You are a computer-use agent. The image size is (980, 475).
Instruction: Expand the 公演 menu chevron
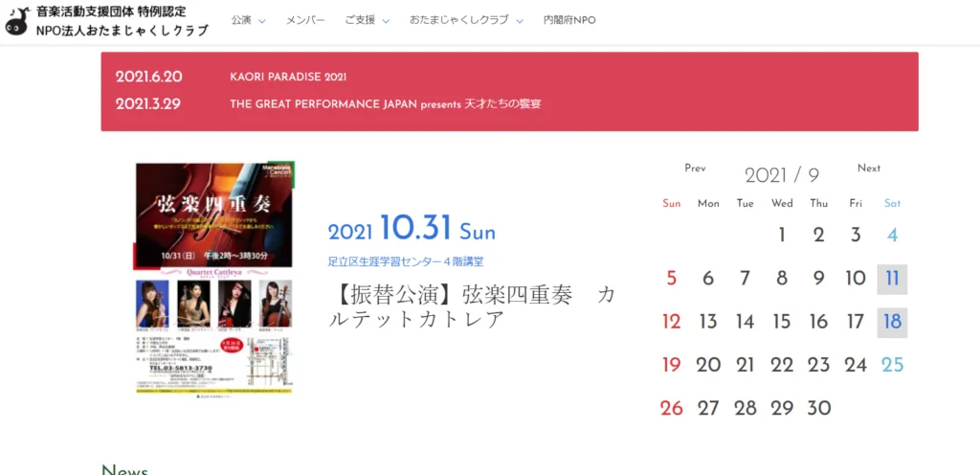point(262,21)
